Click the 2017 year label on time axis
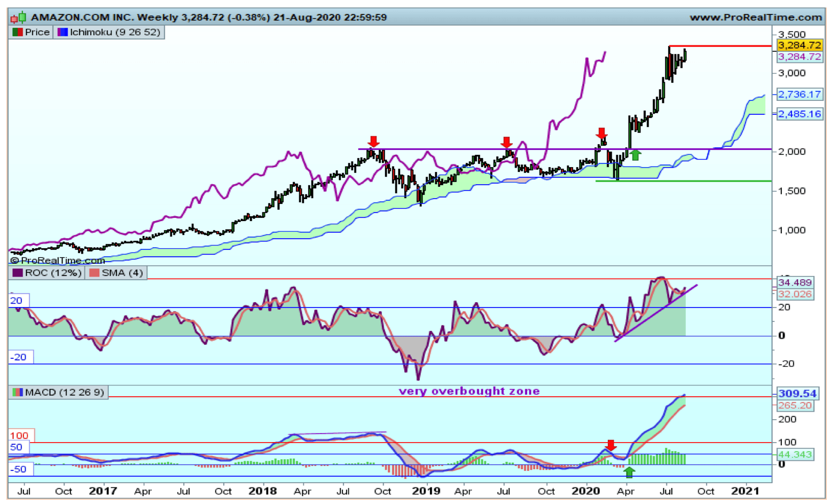Screen dimensions: 830x504 [x=103, y=491]
